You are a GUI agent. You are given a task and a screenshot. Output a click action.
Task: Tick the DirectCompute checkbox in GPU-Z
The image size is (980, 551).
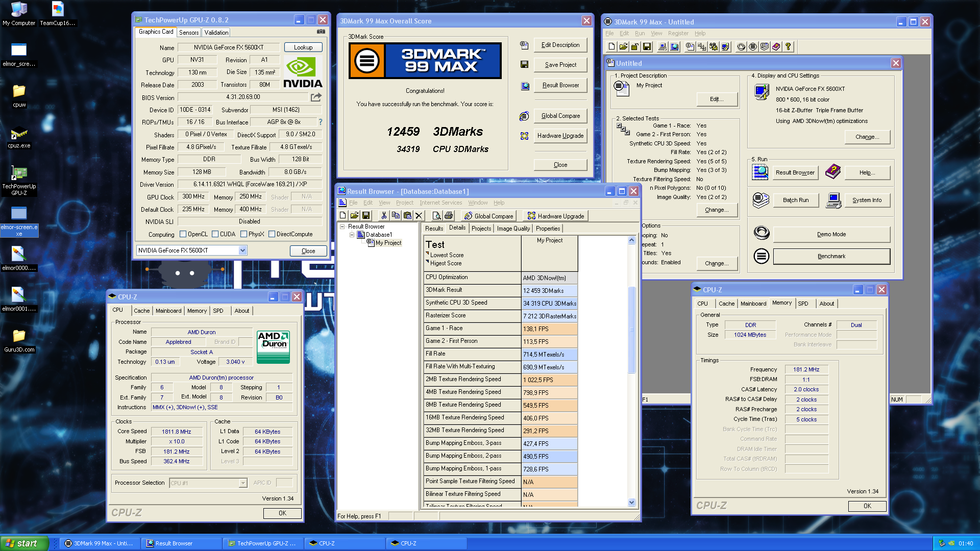click(272, 234)
